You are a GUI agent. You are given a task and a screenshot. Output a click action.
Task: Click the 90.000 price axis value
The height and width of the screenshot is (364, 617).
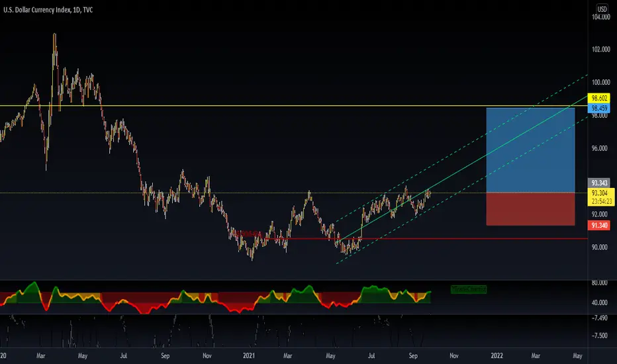pos(599,247)
